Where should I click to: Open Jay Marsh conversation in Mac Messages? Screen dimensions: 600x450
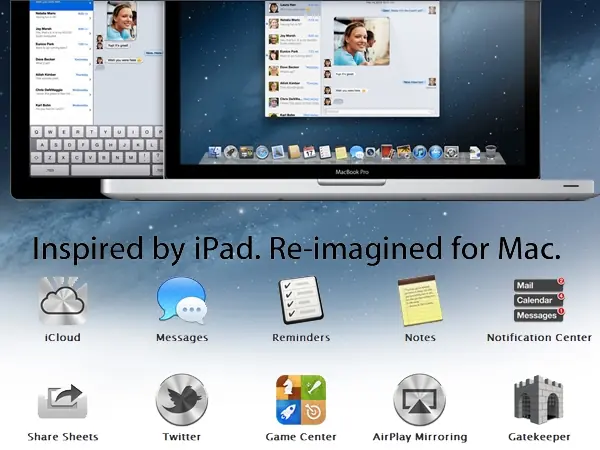pos(293,39)
